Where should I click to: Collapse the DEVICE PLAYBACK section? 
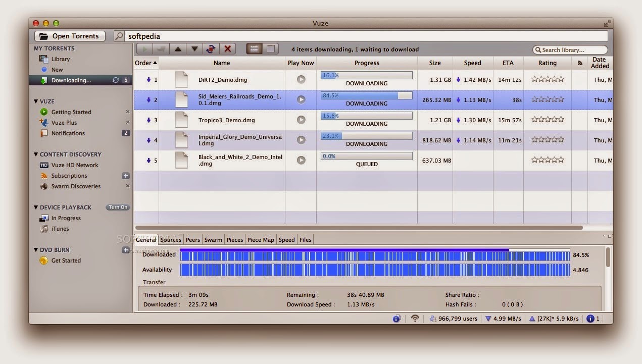[36, 207]
